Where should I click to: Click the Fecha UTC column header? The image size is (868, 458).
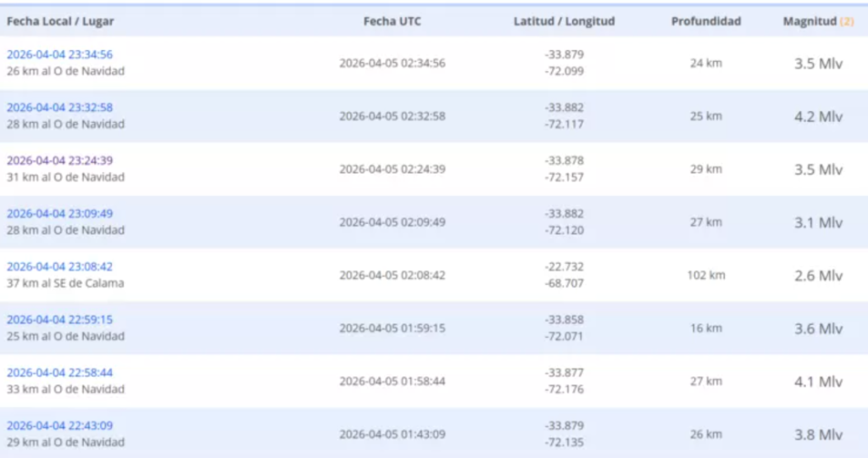tap(392, 21)
